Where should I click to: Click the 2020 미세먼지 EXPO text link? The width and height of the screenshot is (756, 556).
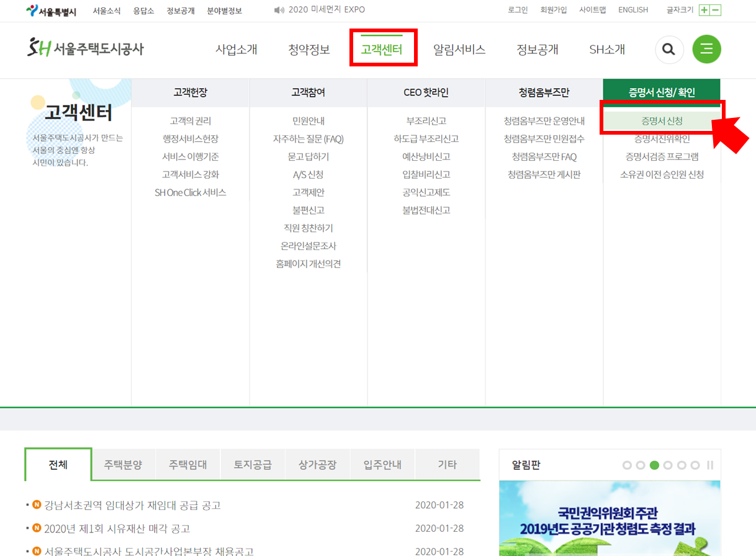(326, 10)
